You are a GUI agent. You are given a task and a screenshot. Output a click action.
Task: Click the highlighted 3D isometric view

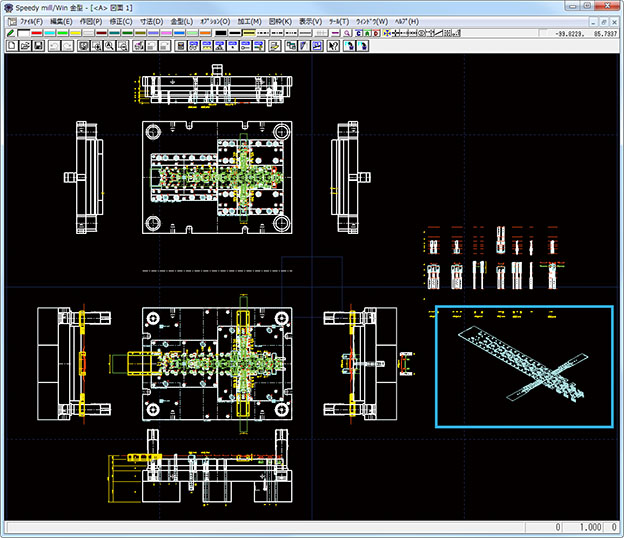[524, 366]
